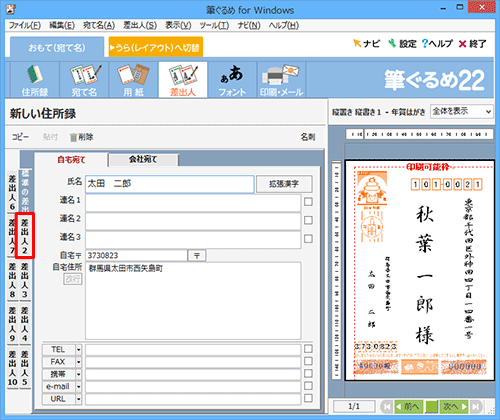Enable the 携帯 row checkbox
Viewport: 500px width, 420px height.
(308, 374)
